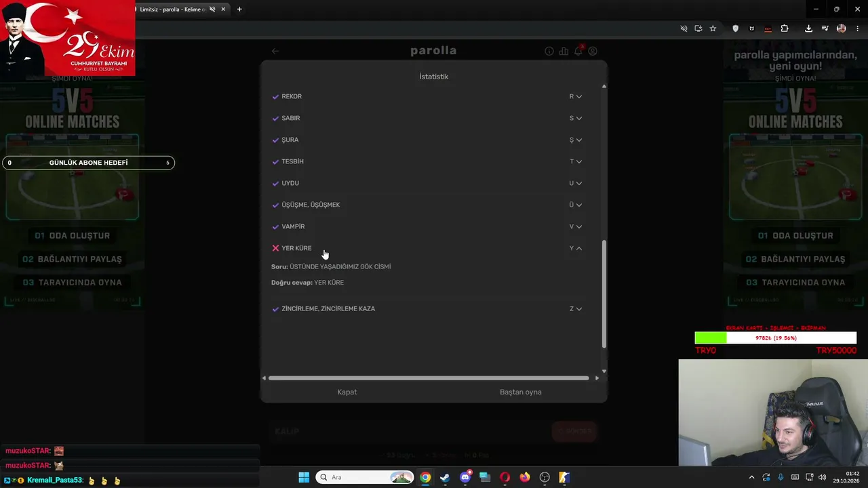
Task: Expand the UYDU row chevron
Action: pos(578,183)
